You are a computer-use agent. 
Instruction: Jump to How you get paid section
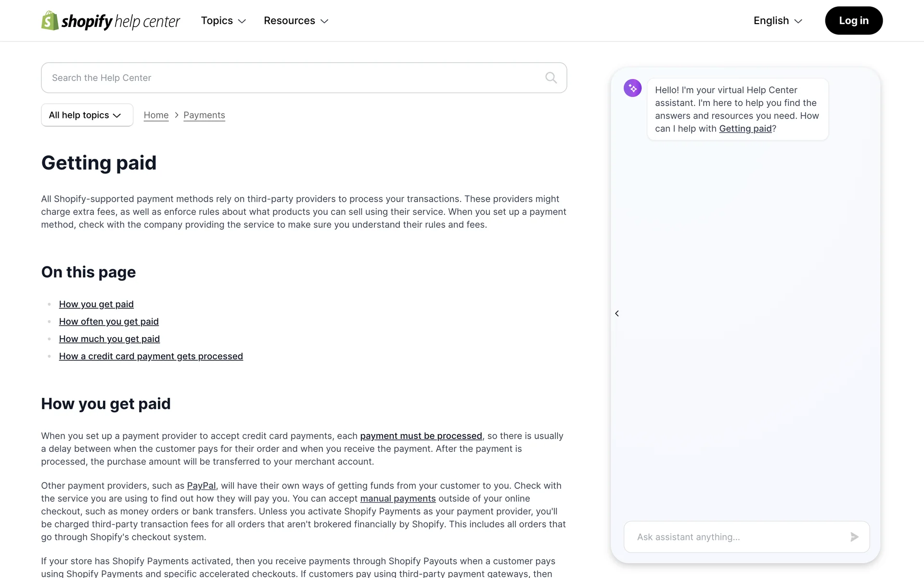[x=96, y=304]
